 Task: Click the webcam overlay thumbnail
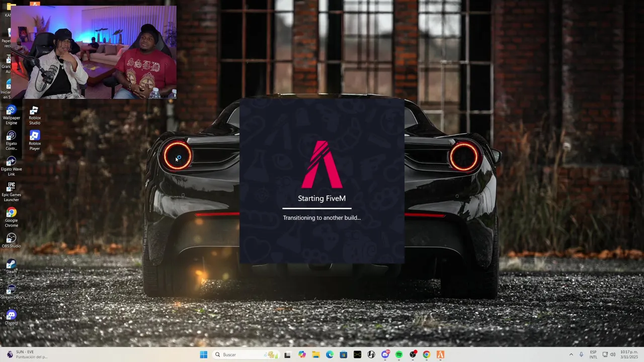click(x=94, y=52)
